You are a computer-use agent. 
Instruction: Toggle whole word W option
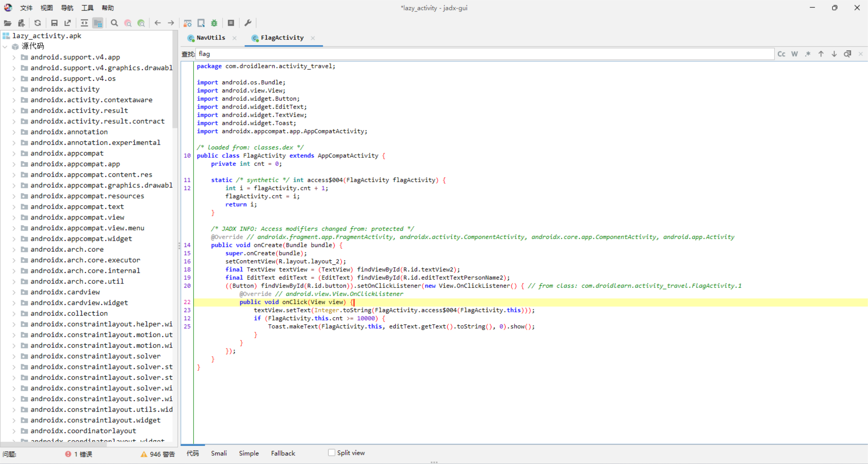(x=794, y=54)
